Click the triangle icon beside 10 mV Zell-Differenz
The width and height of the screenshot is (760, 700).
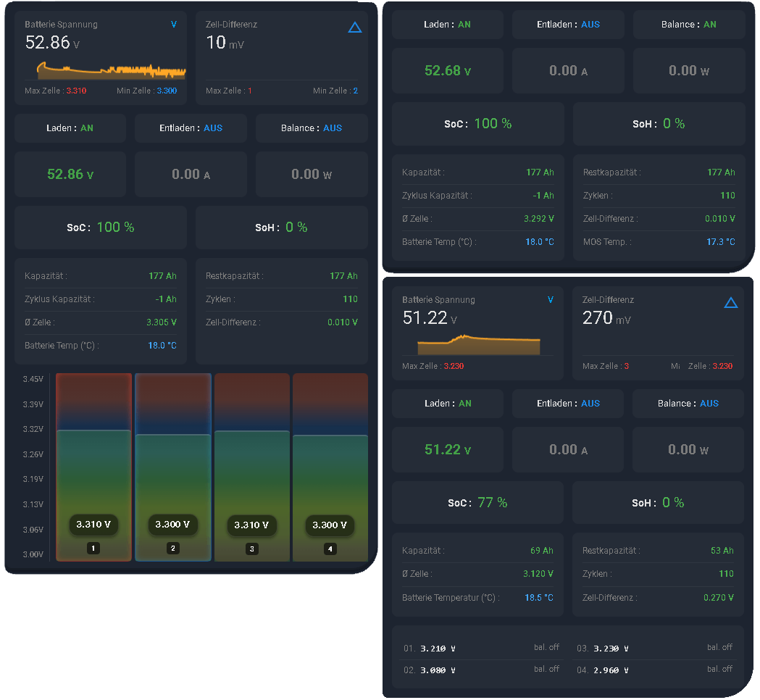tap(354, 28)
